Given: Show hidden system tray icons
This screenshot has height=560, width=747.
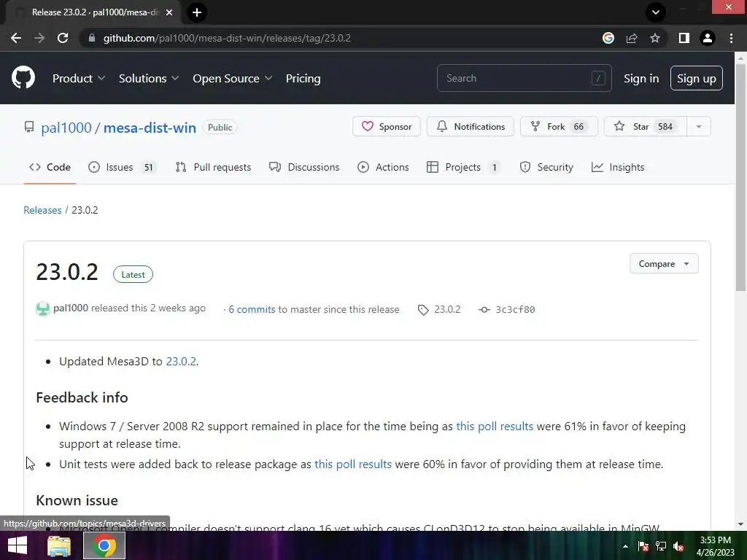Looking at the screenshot, I should 625,546.
